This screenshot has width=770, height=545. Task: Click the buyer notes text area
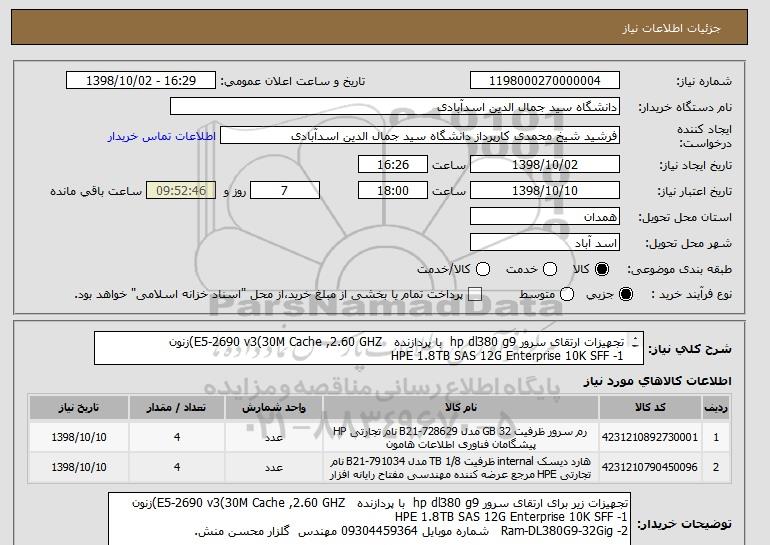tap(369, 519)
